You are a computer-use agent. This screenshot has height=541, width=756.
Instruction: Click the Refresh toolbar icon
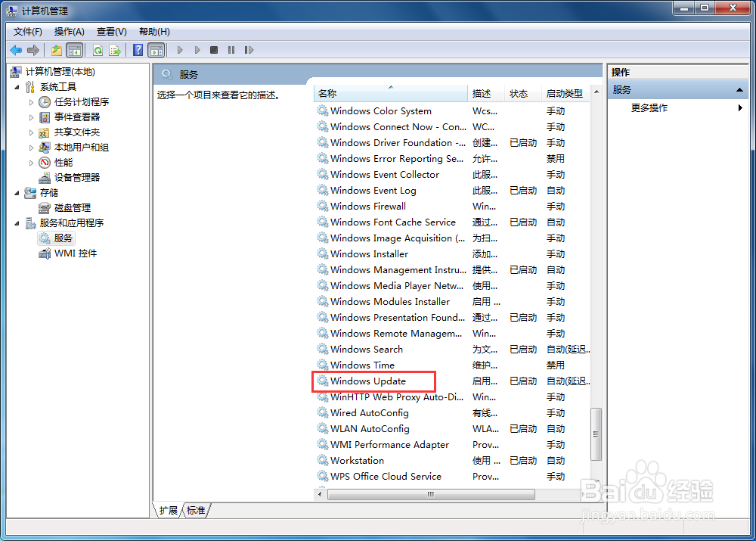(x=98, y=50)
